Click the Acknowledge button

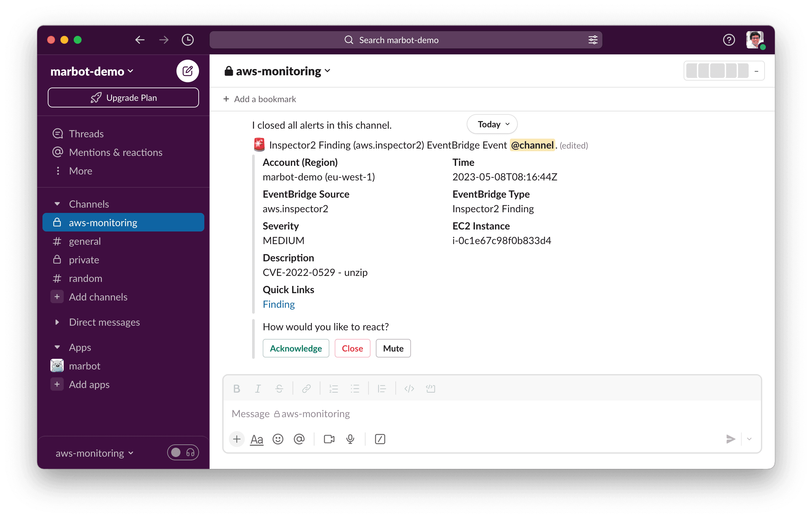(x=296, y=348)
